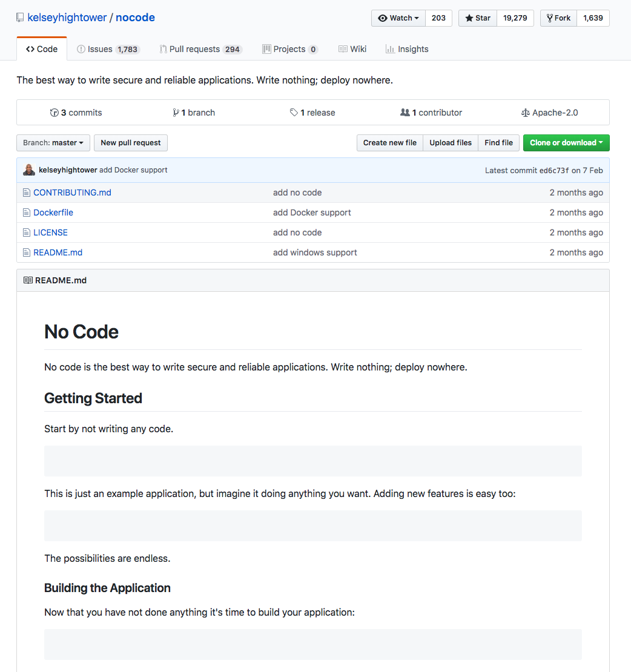The image size is (631, 672).
Task: Click the Issues tab exclamation icon
Action: [x=81, y=49]
